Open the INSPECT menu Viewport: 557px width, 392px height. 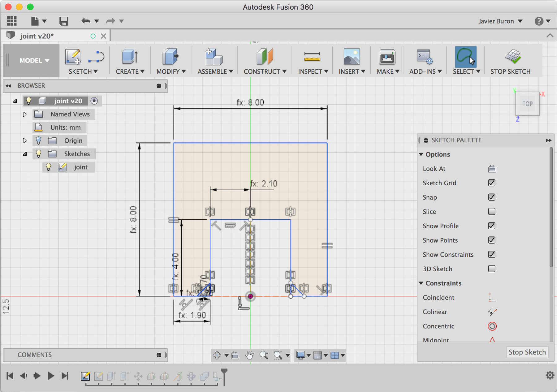coord(313,71)
